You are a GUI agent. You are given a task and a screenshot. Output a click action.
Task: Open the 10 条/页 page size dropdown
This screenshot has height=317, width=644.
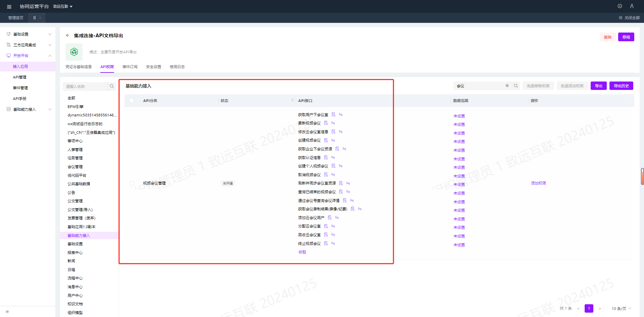(x=621, y=309)
